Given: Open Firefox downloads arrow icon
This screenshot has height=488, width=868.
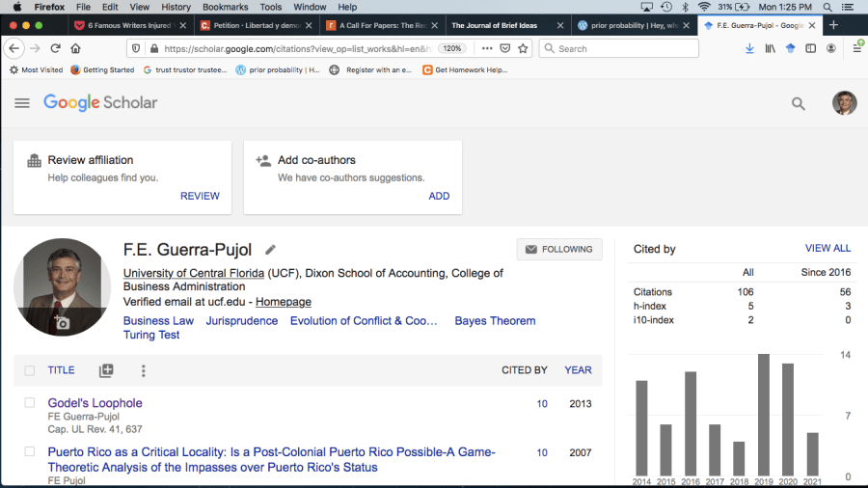Looking at the screenshot, I should click(x=749, y=48).
